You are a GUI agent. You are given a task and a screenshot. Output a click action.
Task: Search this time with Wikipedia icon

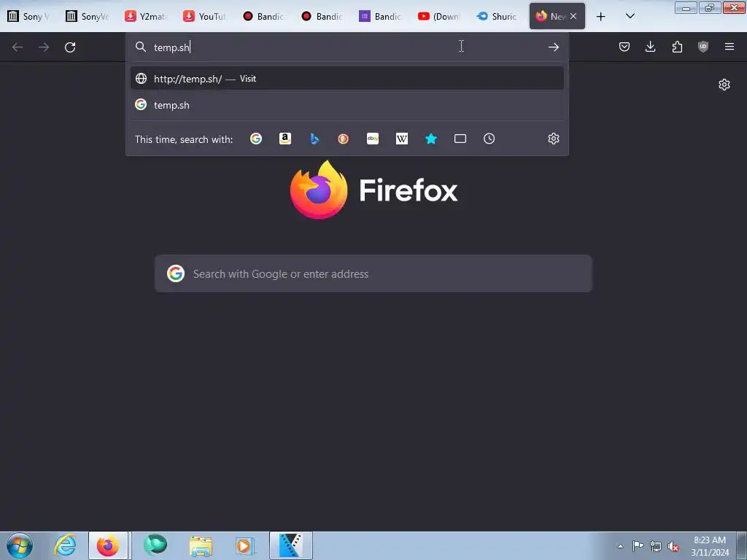(x=402, y=139)
